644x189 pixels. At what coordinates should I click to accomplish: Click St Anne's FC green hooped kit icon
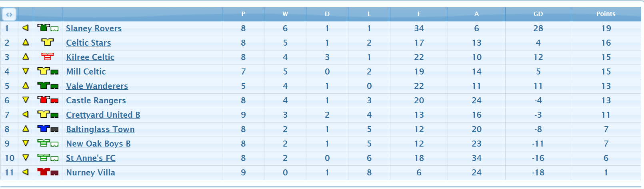[48, 158]
